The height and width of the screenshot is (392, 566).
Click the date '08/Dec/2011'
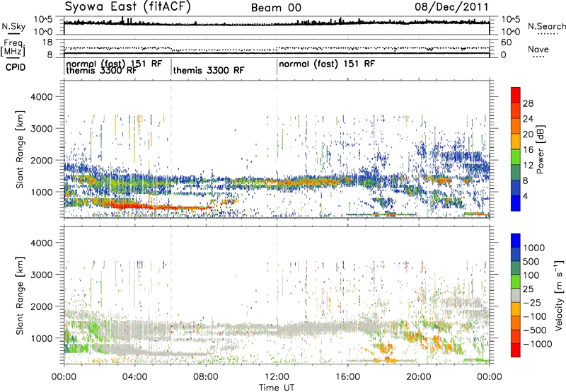tap(451, 7)
